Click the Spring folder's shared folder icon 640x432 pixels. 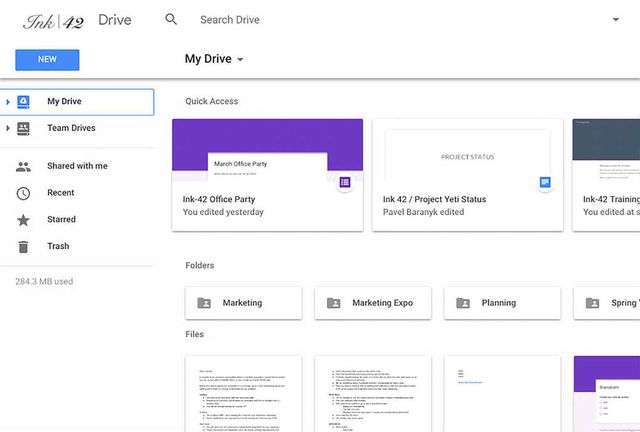click(x=592, y=303)
